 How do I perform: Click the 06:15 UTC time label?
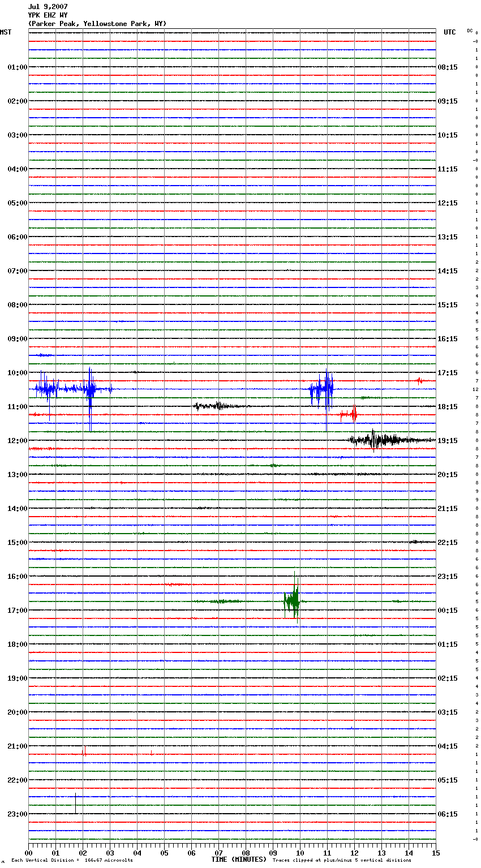coord(448,814)
